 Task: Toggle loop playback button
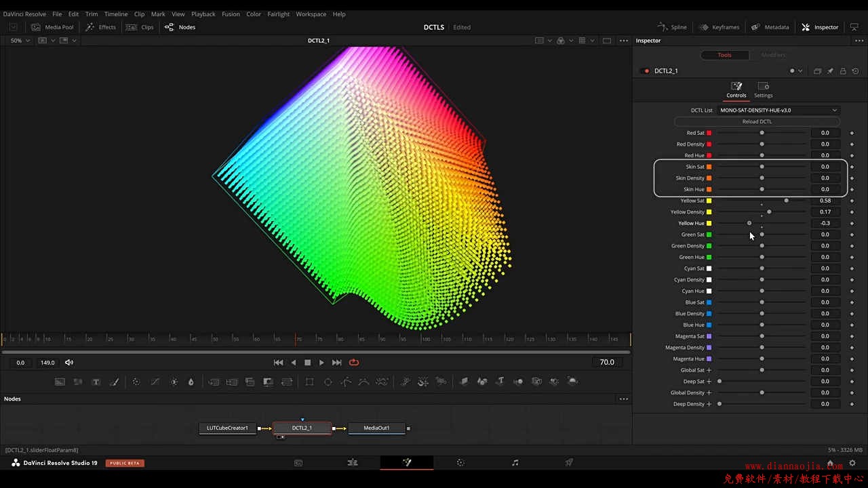(x=354, y=363)
